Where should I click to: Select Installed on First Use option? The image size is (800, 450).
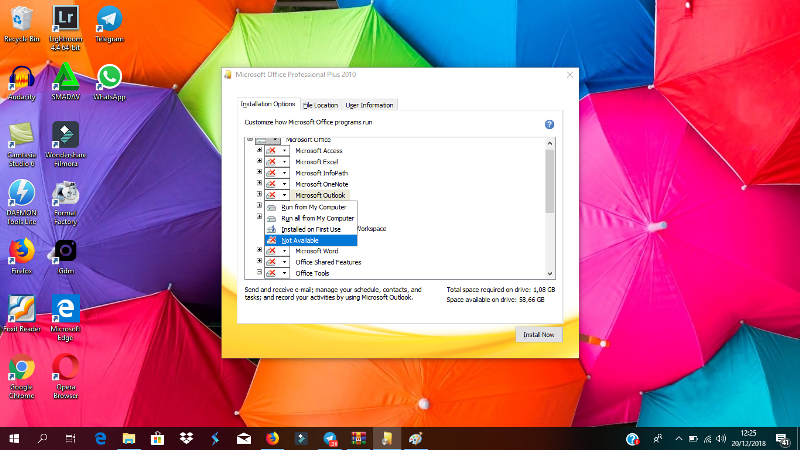point(311,230)
